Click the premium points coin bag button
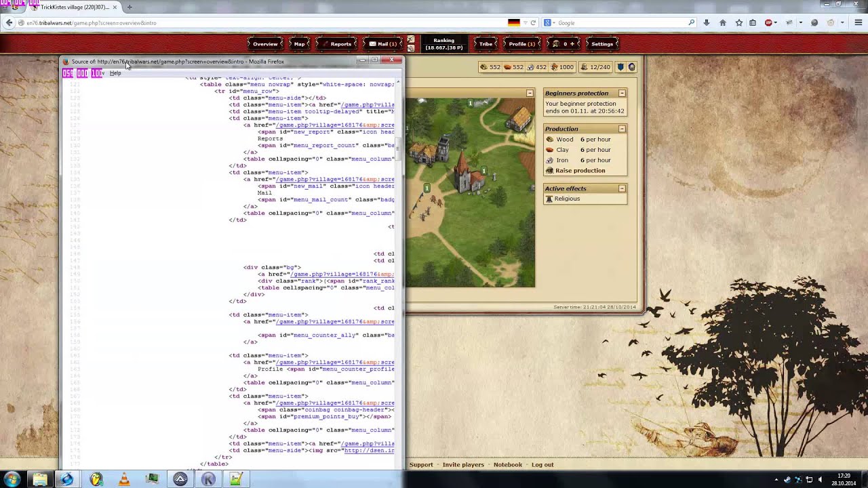The image size is (868, 488). [564, 44]
